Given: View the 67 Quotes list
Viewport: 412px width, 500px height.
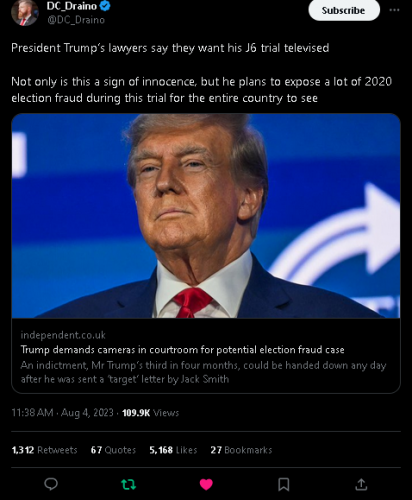Looking at the screenshot, I should click(113, 450).
